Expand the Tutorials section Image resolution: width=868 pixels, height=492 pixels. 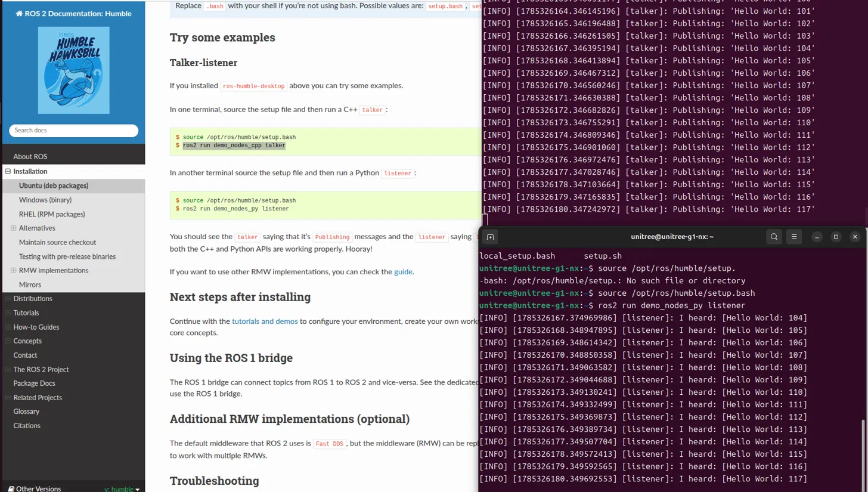8,313
